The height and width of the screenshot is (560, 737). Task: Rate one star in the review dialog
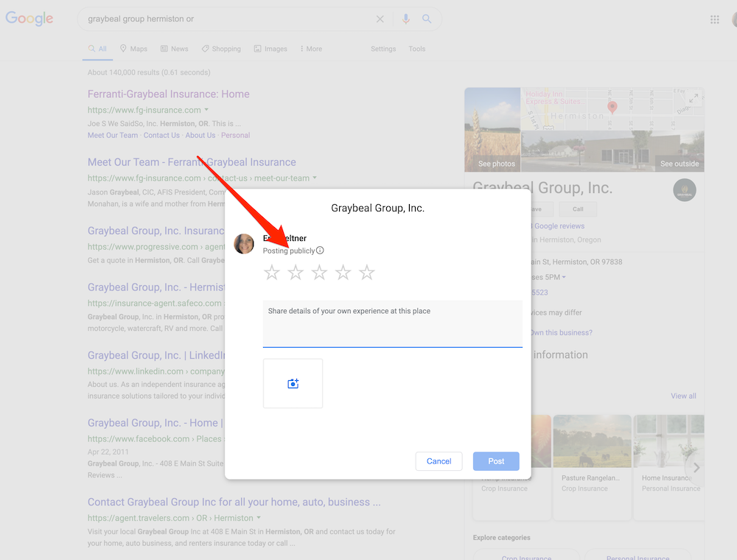[272, 273]
